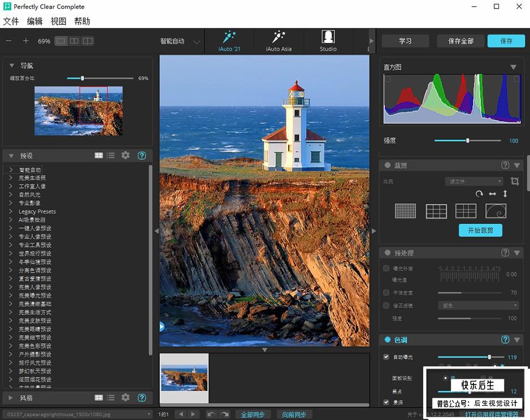Image resolution: width=530 pixels, height=420 pixels.
Task: Show 预设 presets as list
Action: (x=111, y=155)
